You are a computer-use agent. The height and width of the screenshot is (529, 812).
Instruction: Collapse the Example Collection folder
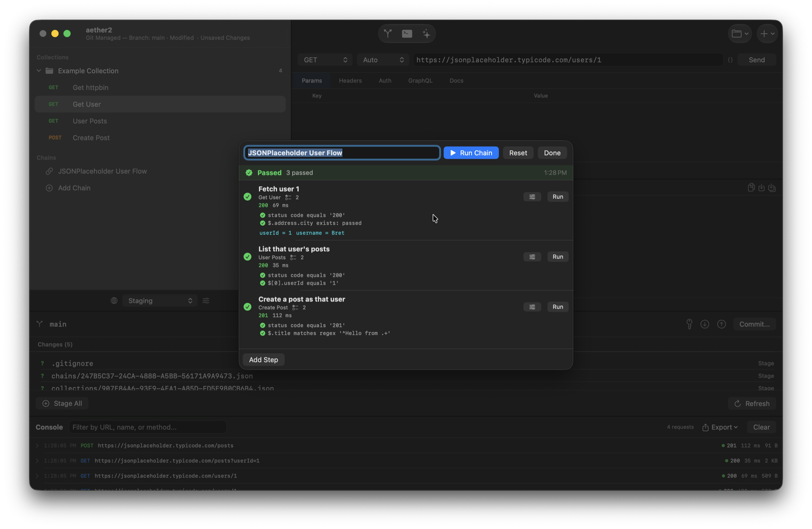pyautogui.click(x=39, y=71)
